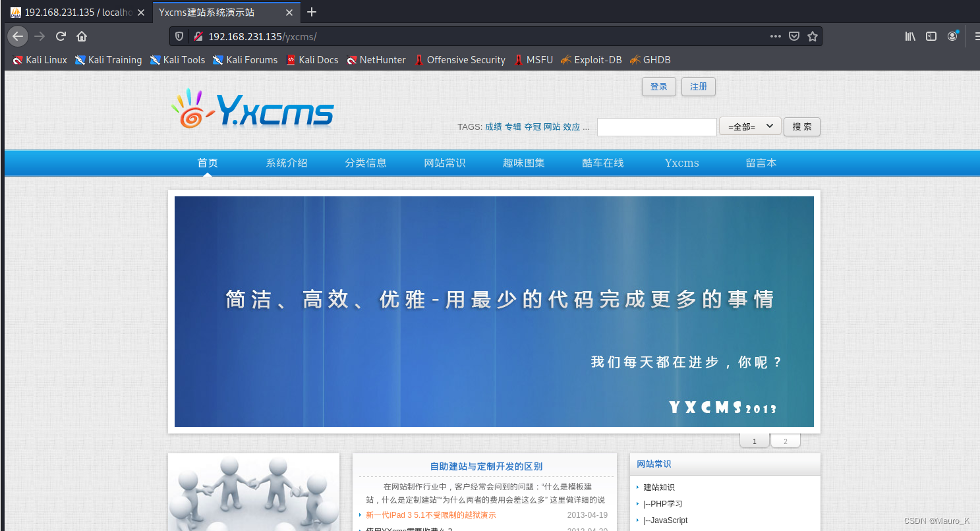Click the 注册 registration button
The height and width of the screenshot is (531, 980).
698,86
